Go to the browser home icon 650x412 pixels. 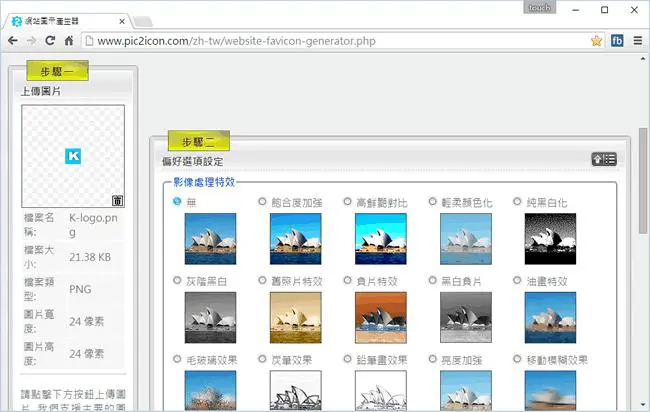coord(69,41)
